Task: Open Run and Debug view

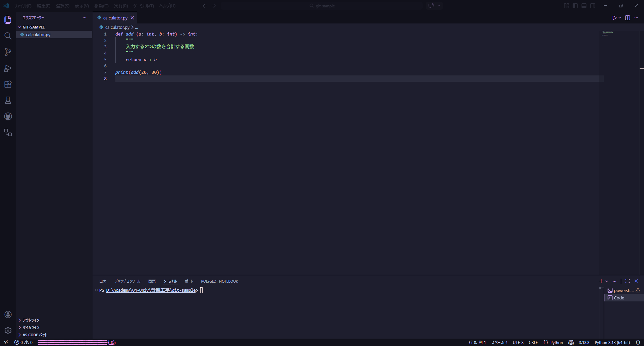Action: (8, 68)
